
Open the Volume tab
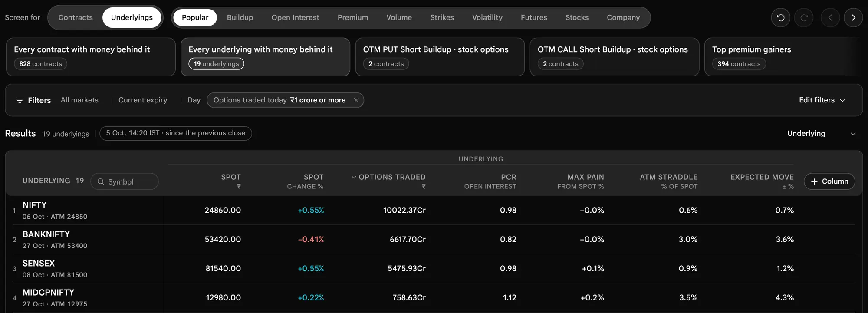click(399, 18)
